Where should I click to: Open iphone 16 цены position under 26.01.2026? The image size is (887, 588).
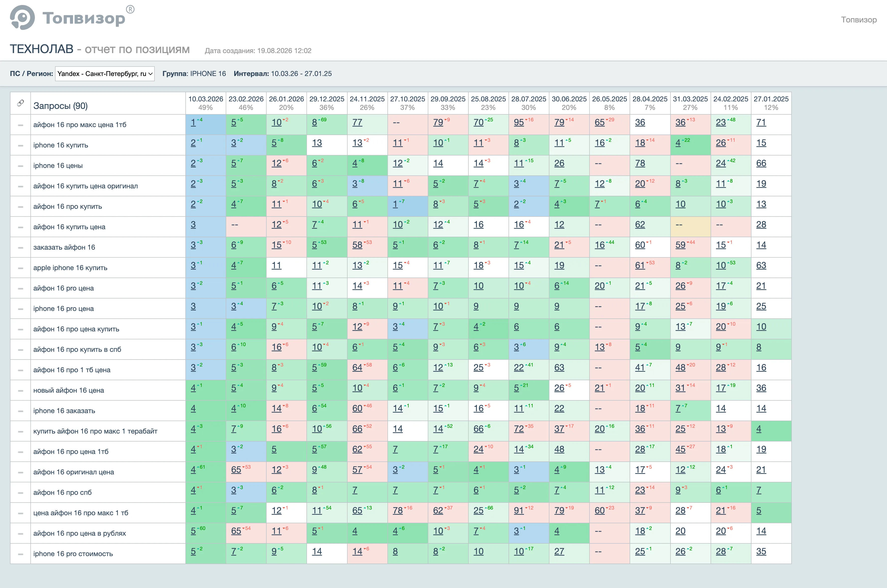[277, 163]
